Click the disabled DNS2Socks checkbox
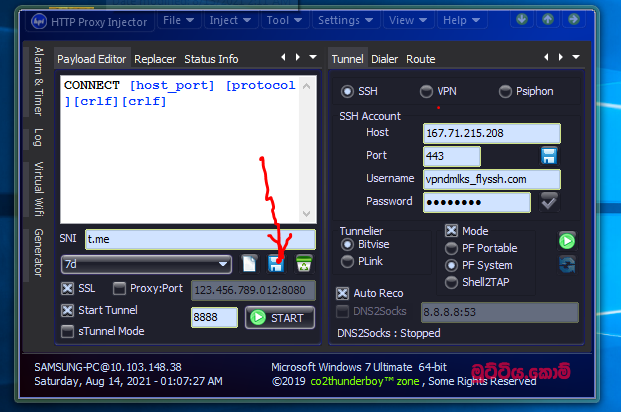Viewport: 621px width, 412px height. pos(342,311)
